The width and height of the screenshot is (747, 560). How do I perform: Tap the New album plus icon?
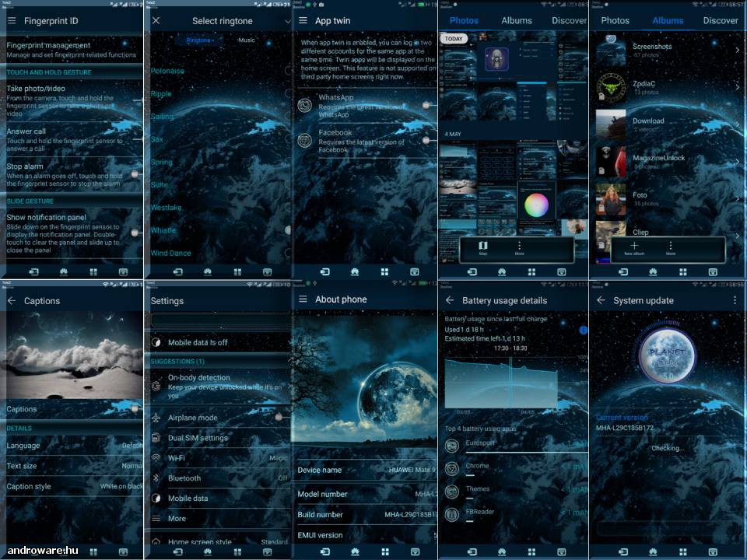[x=634, y=247]
